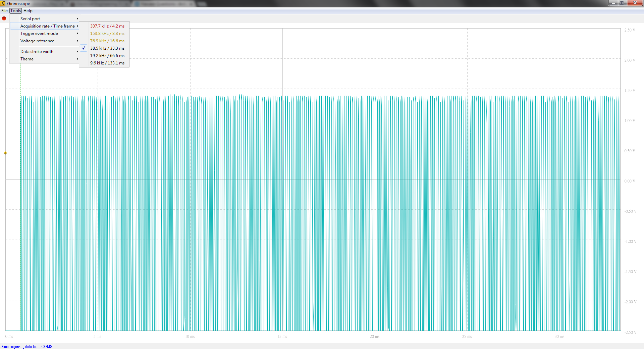The image size is (644, 349).
Task: Open Acquisition rate / Time frame submenu
Action: click(45, 26)
